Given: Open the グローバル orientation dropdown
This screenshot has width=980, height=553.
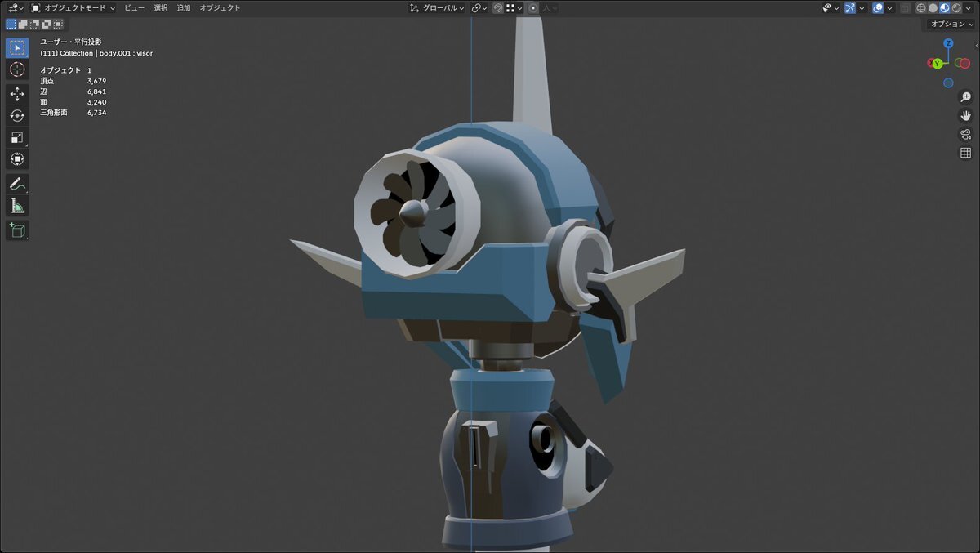Looking at the screenshot, I should tap(438, 8).
